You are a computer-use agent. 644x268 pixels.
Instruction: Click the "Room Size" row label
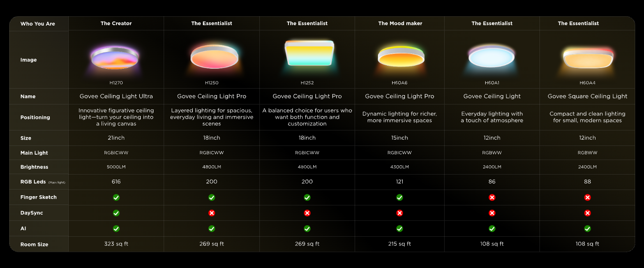point(34,244)
